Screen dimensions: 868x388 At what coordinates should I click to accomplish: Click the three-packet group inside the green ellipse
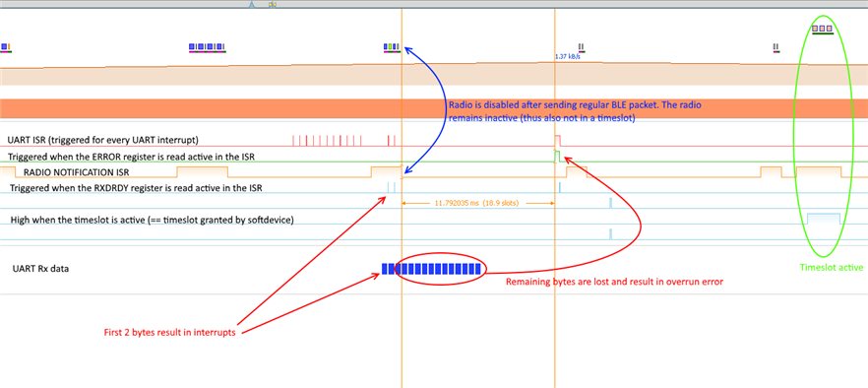pyautogui.click(x=822, y=29)
